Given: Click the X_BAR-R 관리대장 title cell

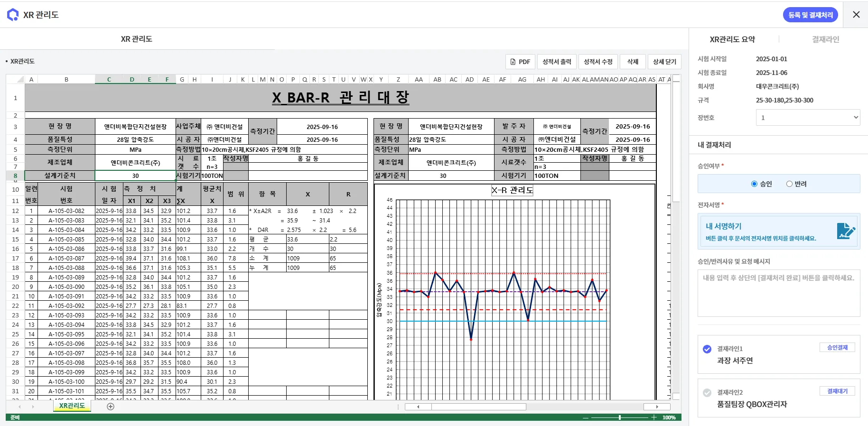Looking at the screenshot, I should coord(340,98).
